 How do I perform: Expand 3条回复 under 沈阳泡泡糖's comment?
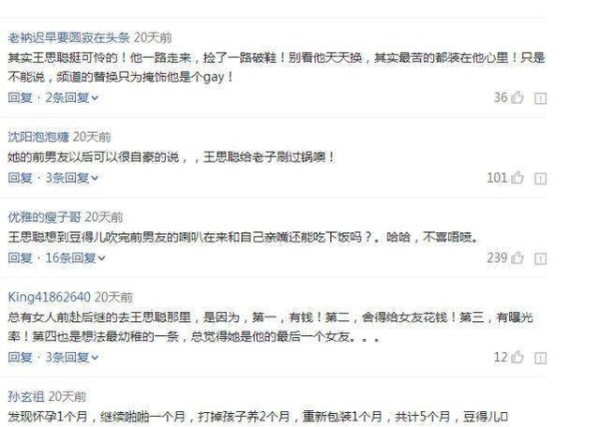tap(72, 178)
